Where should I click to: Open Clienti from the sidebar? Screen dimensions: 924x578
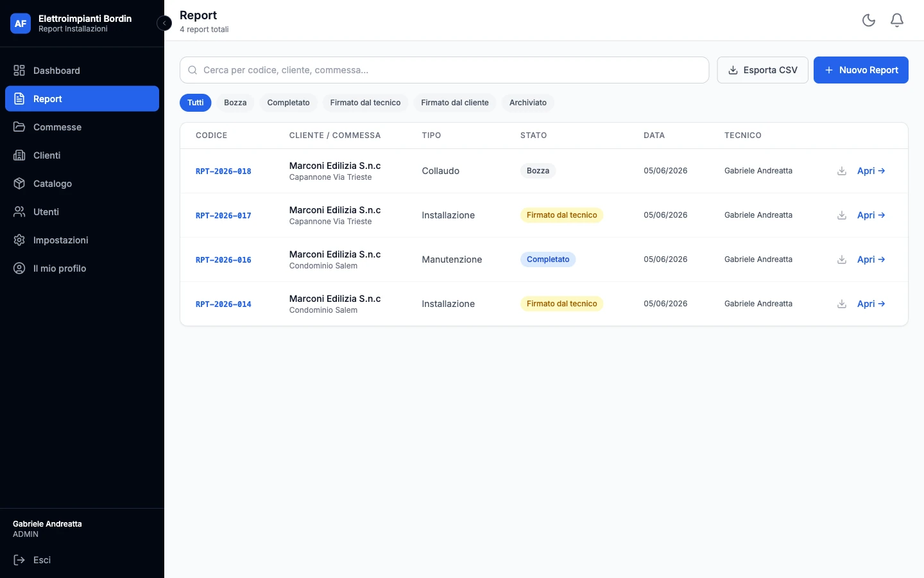(82, 155)
